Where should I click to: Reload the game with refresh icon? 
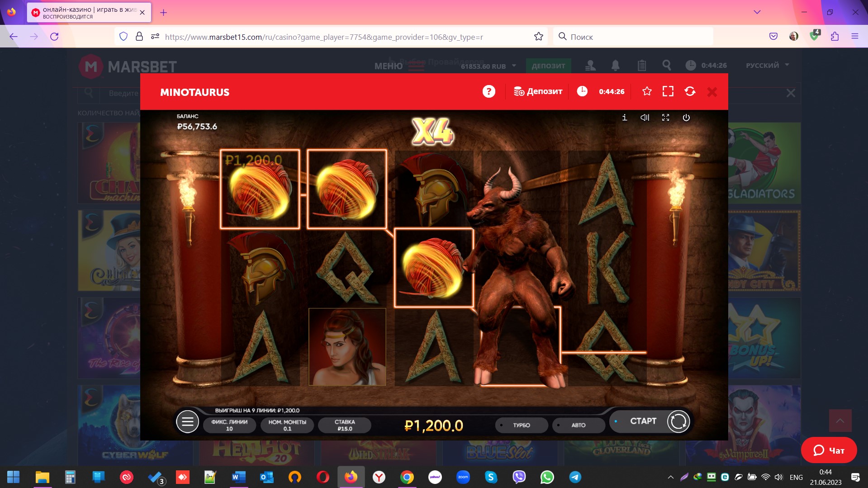[690, 92]
